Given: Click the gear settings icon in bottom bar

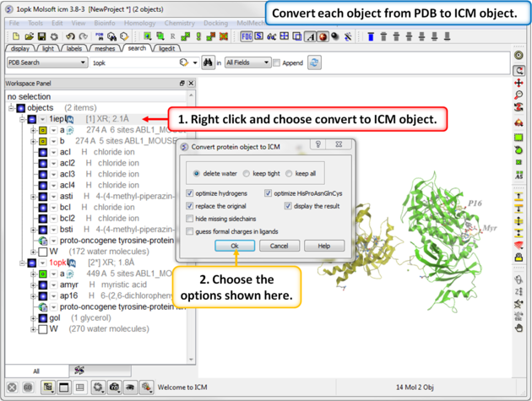Looking at the screenshot, I should [99, 387].
